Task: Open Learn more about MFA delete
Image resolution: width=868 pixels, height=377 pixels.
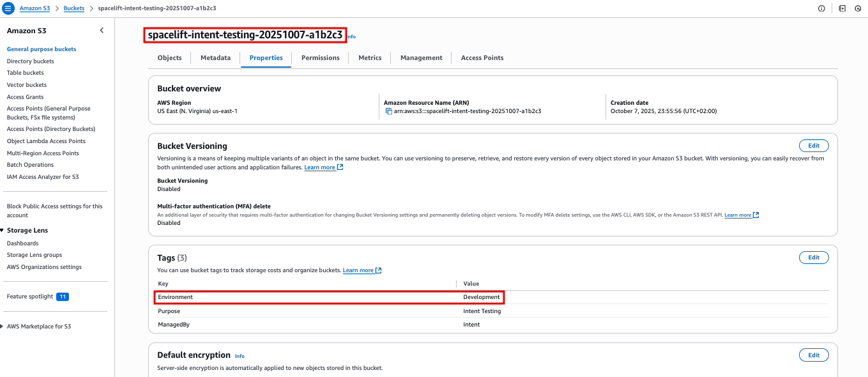Action: [x=738, y=215]
